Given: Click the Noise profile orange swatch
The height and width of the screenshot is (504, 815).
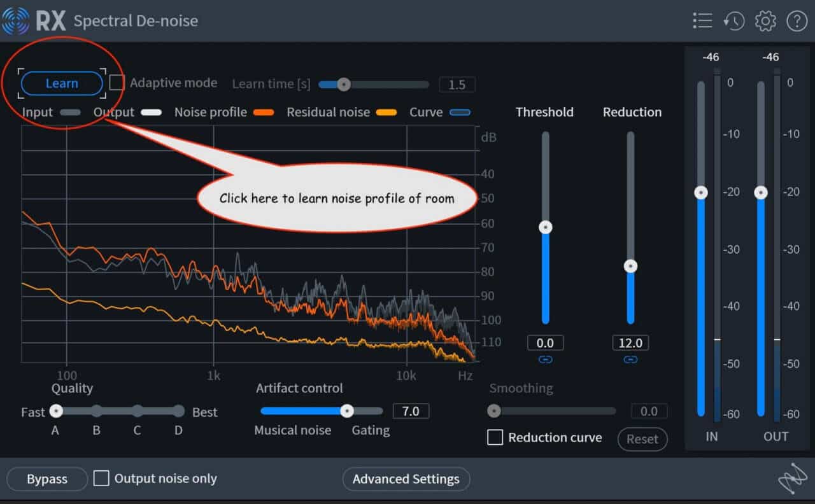Looking at the screenshot, I should pos(264,113).
